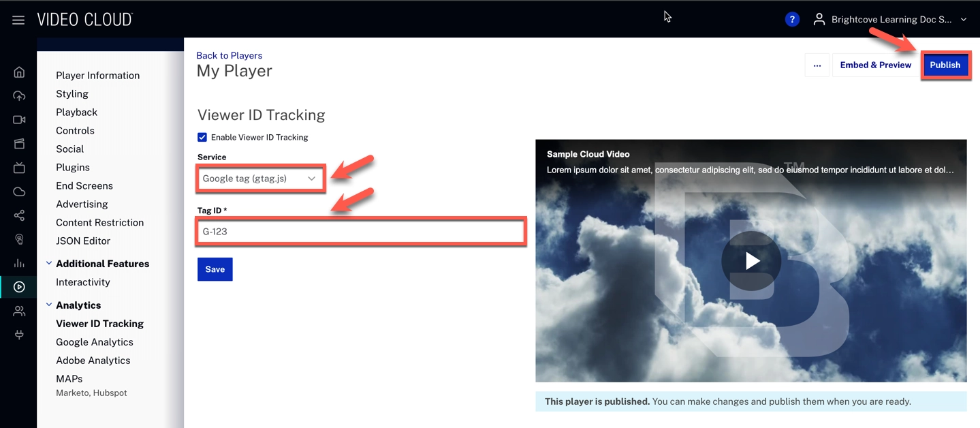Open Media module video camera icon
This screenshot has height=428, width=980.
(x=19, y=120)
